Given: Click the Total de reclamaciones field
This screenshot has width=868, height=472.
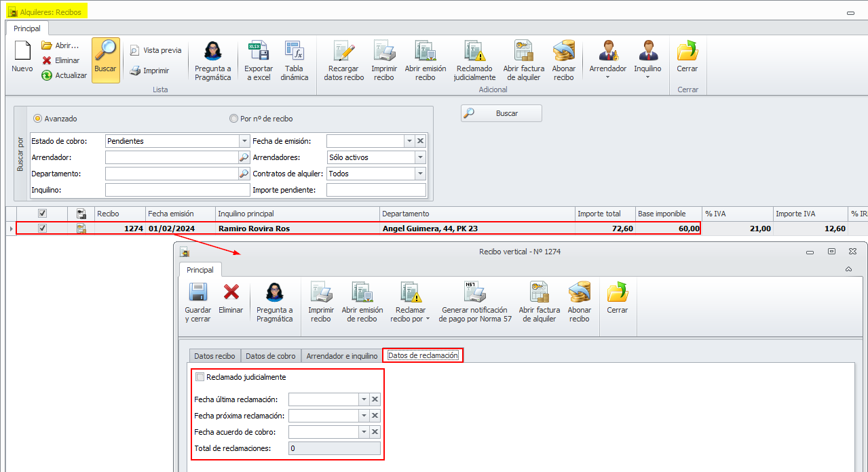Looking at the screenshot, I should tap(334, 448).
